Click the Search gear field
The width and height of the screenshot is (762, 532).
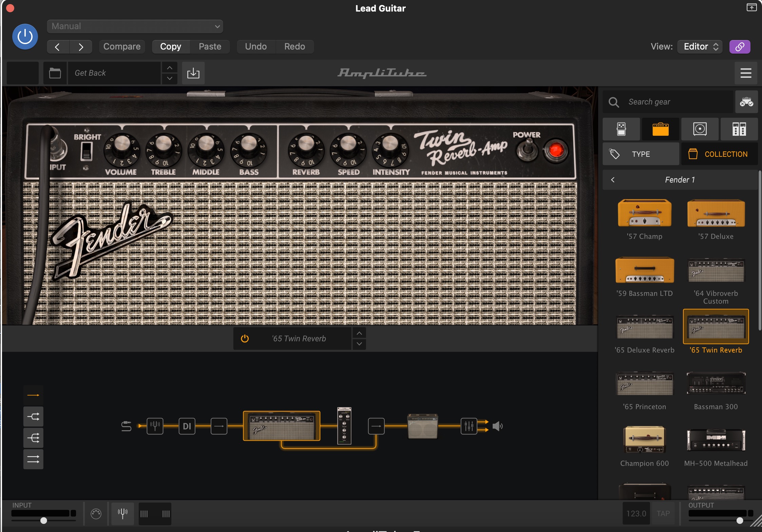668,102
